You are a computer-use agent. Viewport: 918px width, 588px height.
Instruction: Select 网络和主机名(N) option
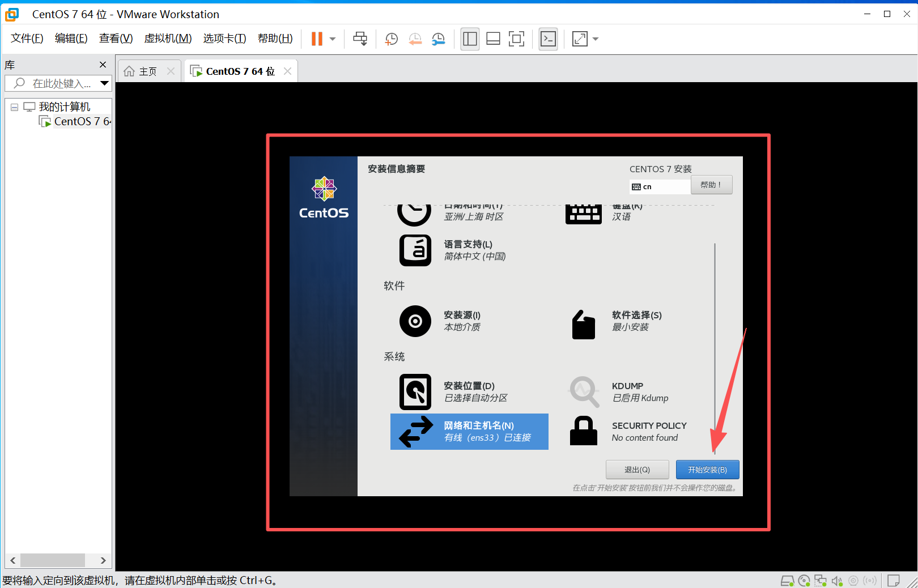[x=469, y=432]
